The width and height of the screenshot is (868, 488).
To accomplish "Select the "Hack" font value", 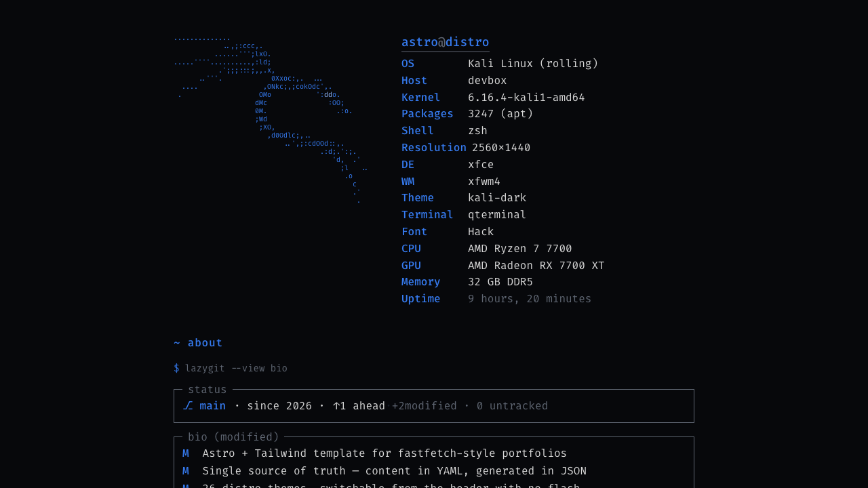I will point(481,232).
